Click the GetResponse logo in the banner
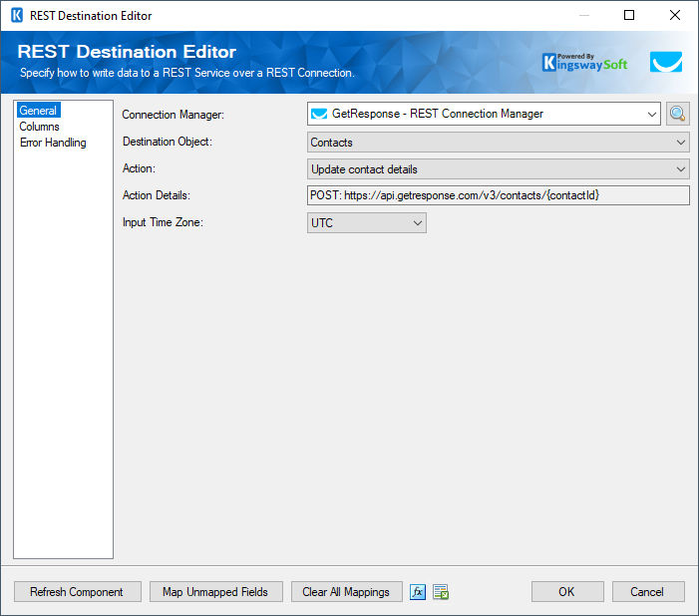 pos(665,62)
